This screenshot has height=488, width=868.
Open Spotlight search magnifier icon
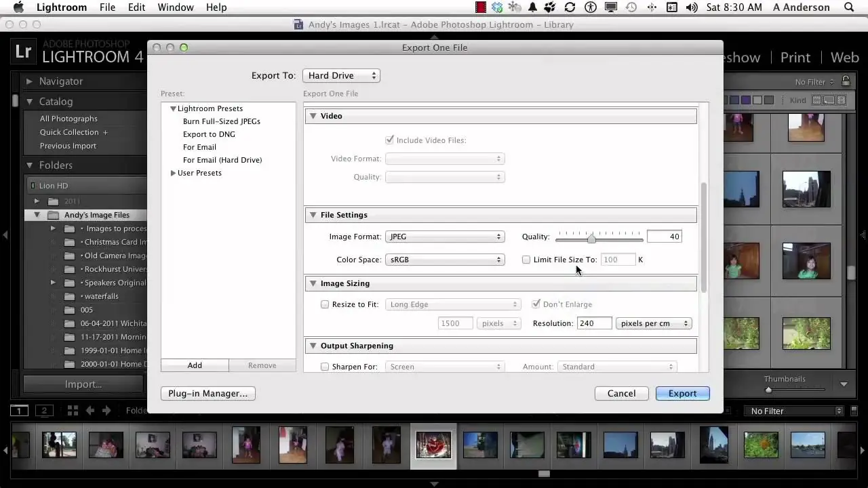point(849,7)
